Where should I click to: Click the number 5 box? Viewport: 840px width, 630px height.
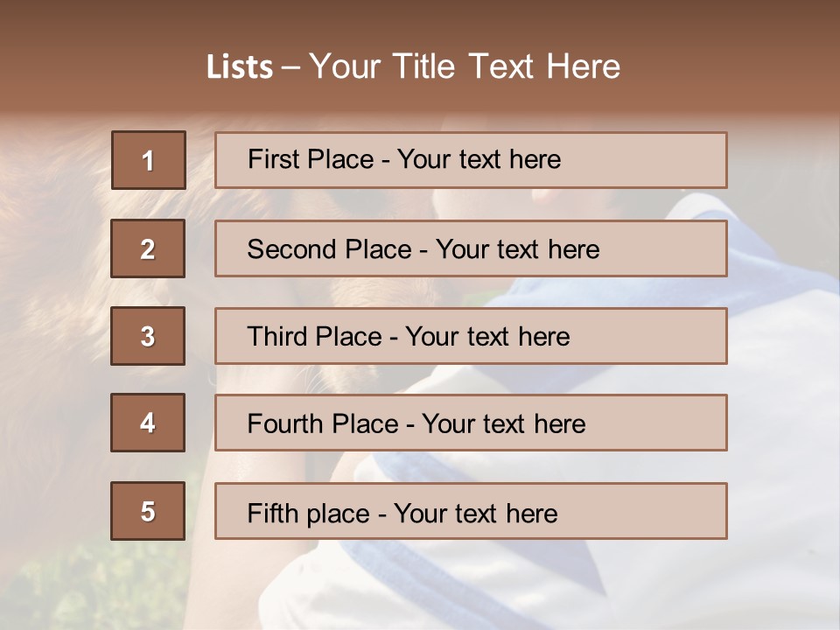tap(148, 511)
